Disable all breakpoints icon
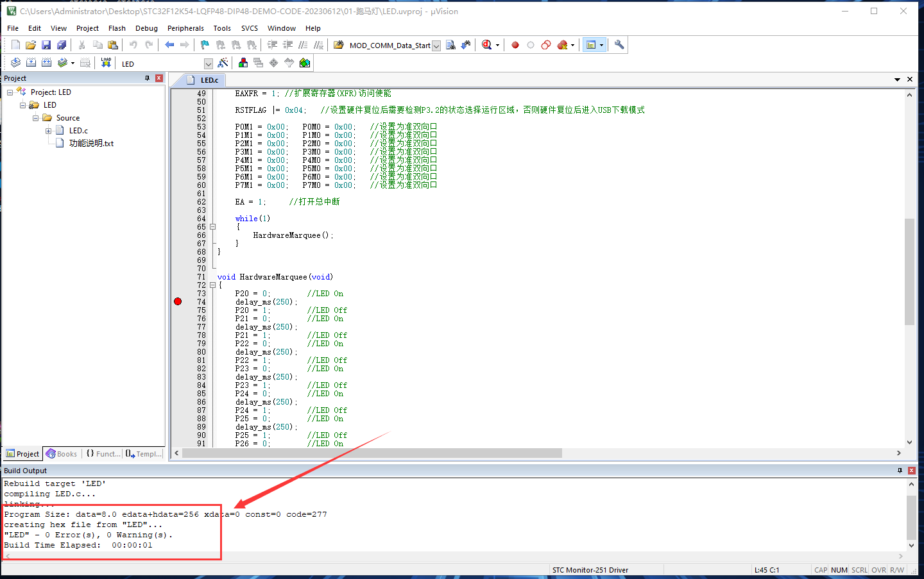Image resolution: width=924 pixels, height=579 pixels. coord(546,45)
